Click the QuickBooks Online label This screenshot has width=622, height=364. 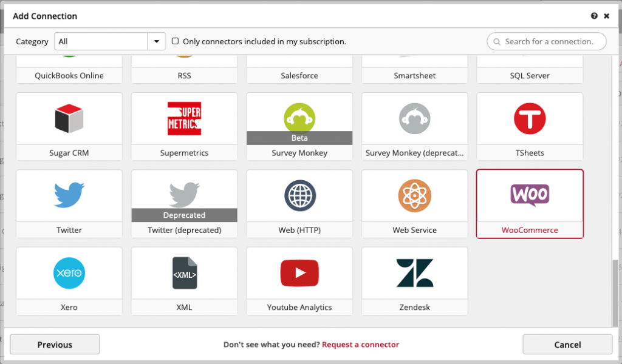tap(69, 76)
